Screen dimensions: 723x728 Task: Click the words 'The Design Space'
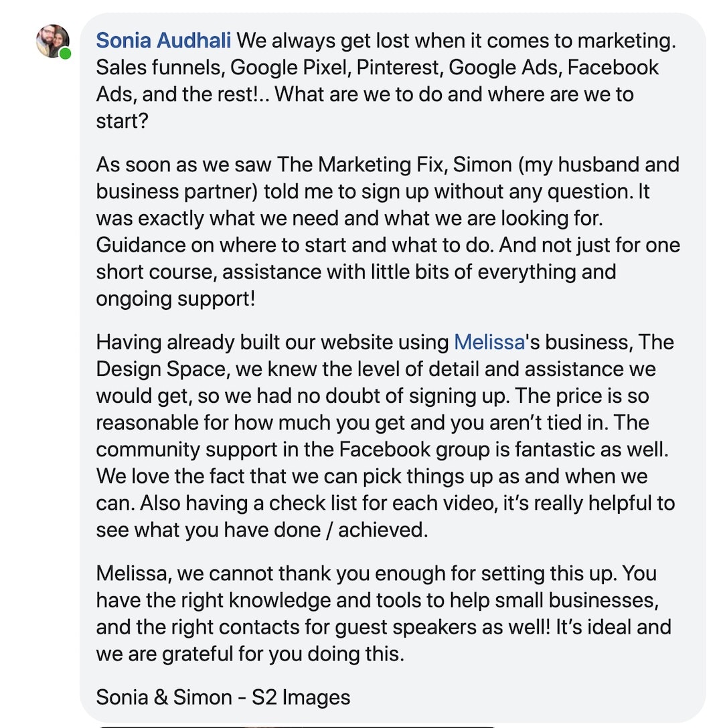coord(385,356)
